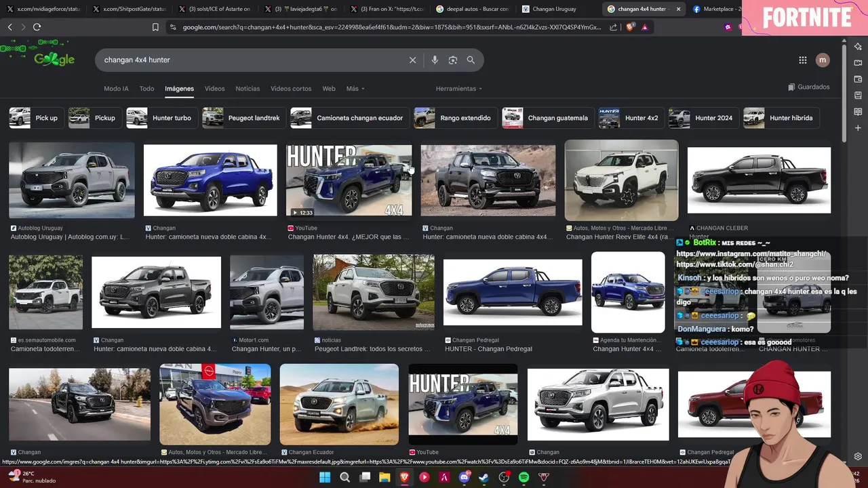Submit the search with the magnifier icon
The image size is (868, 488).
click(471, 60)
